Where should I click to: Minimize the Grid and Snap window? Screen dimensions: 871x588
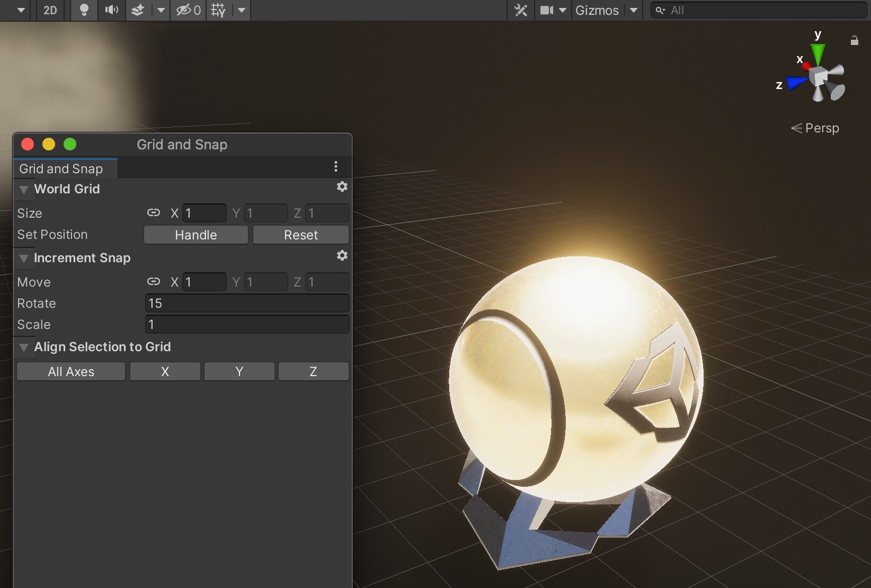(x=49, y=144)
